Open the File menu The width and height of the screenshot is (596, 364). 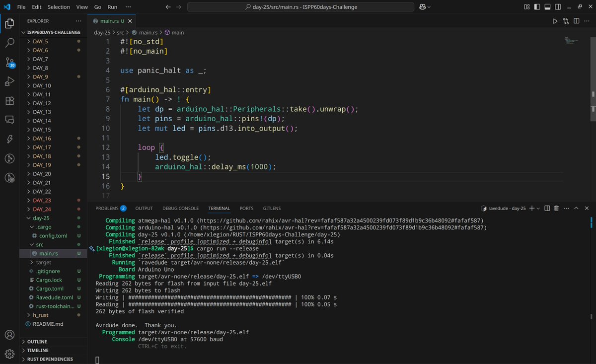[21, 7]
